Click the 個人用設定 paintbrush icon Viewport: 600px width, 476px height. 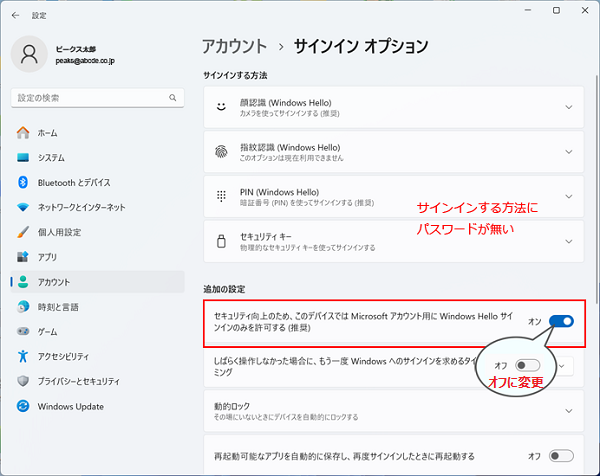click(23, 232)
